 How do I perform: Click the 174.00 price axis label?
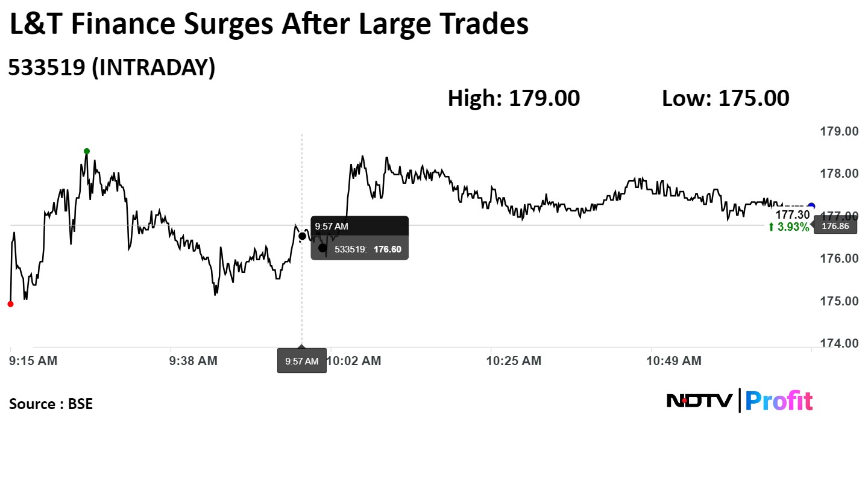[x=838, y=343]
